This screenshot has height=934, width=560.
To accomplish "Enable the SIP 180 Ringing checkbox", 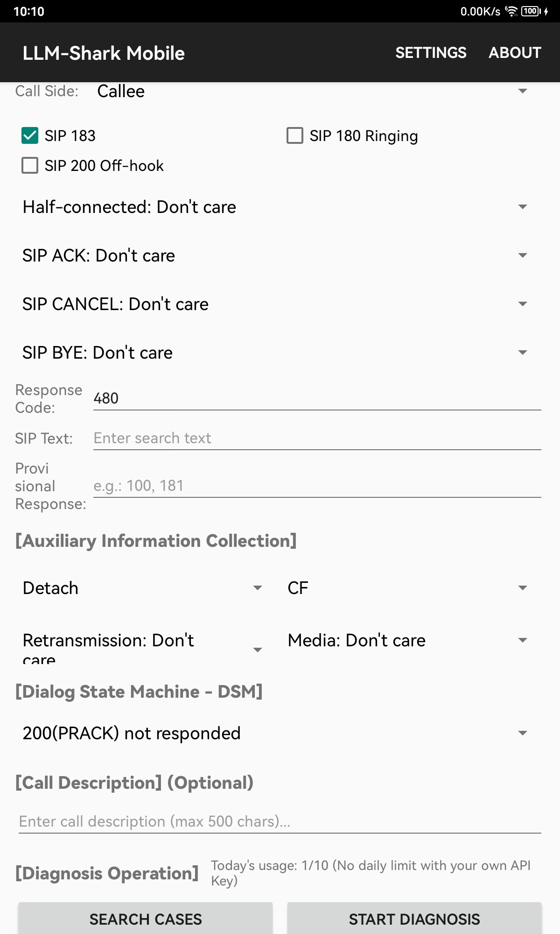I will (x=295, y=136).
